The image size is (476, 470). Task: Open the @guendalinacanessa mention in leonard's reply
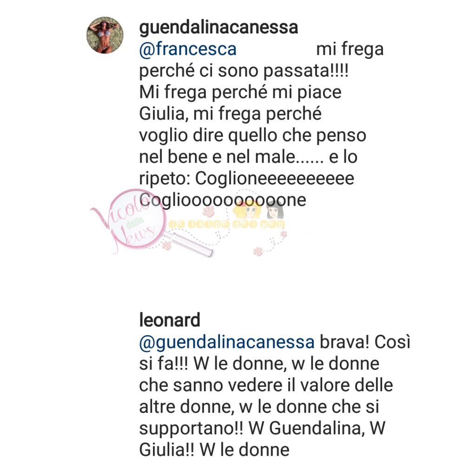[227, 342]
